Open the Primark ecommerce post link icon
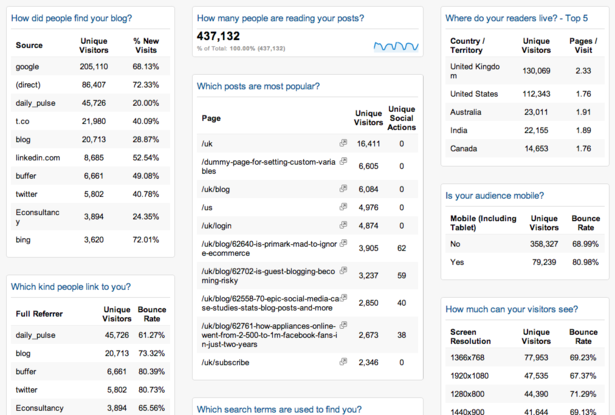The height and width of the screenshot is (415, 615). tap(343, 245)
